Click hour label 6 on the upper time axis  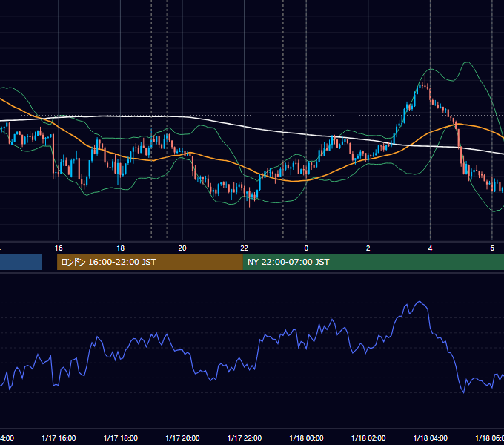[x=492, y=248]
